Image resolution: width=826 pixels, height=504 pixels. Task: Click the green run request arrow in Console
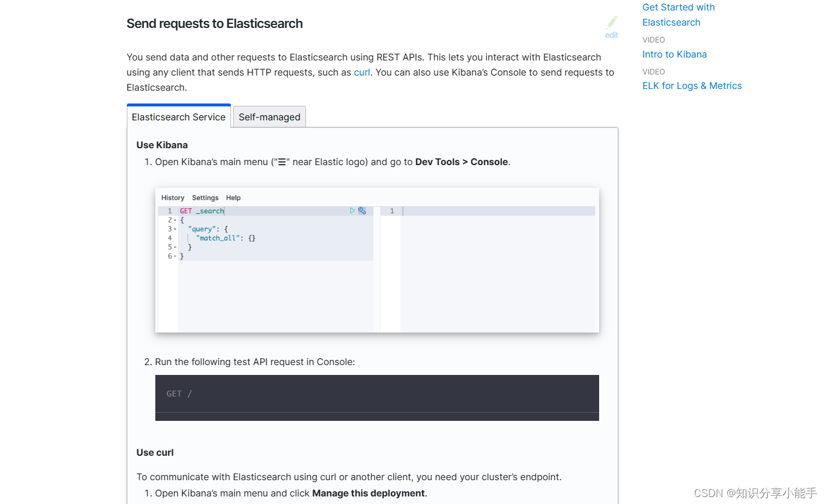pos(353,211)
